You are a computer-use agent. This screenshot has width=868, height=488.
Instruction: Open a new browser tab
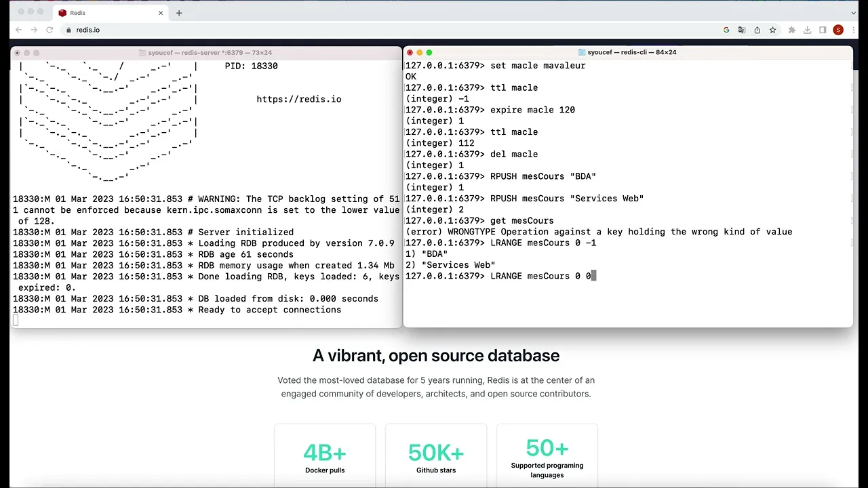click(x=179, y=13)
